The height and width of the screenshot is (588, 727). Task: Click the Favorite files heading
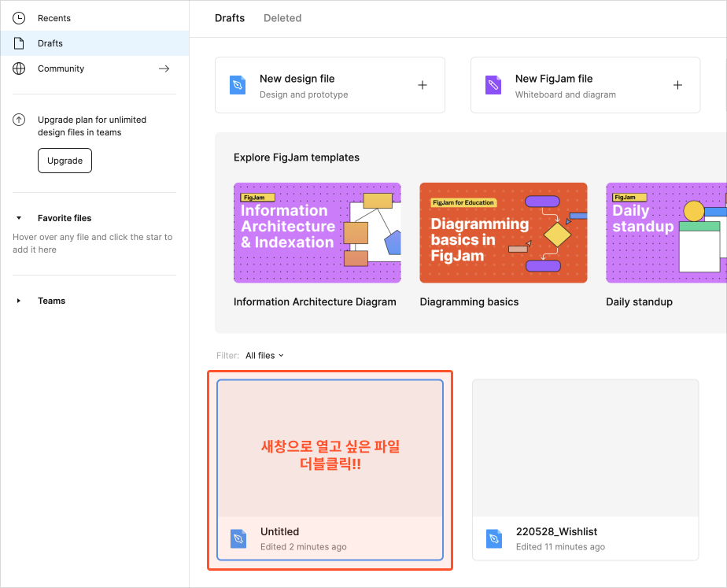(x=65, y=218)
